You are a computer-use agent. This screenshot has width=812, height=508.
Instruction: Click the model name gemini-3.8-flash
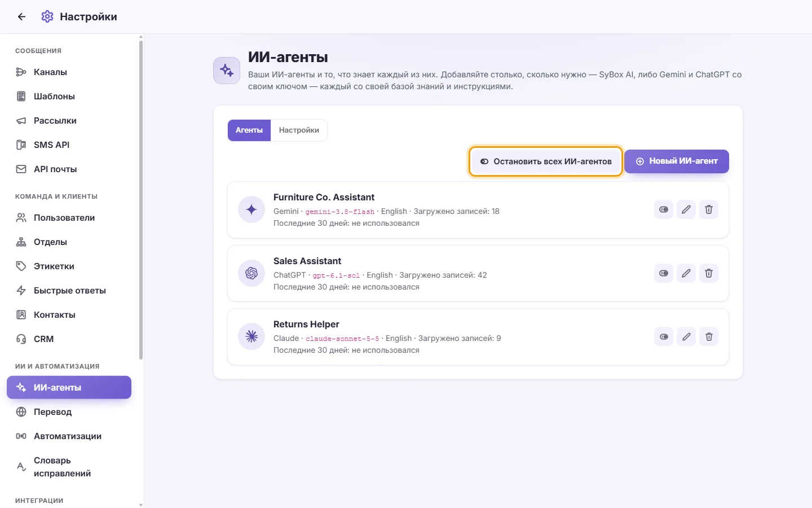[x=340, y=212]
